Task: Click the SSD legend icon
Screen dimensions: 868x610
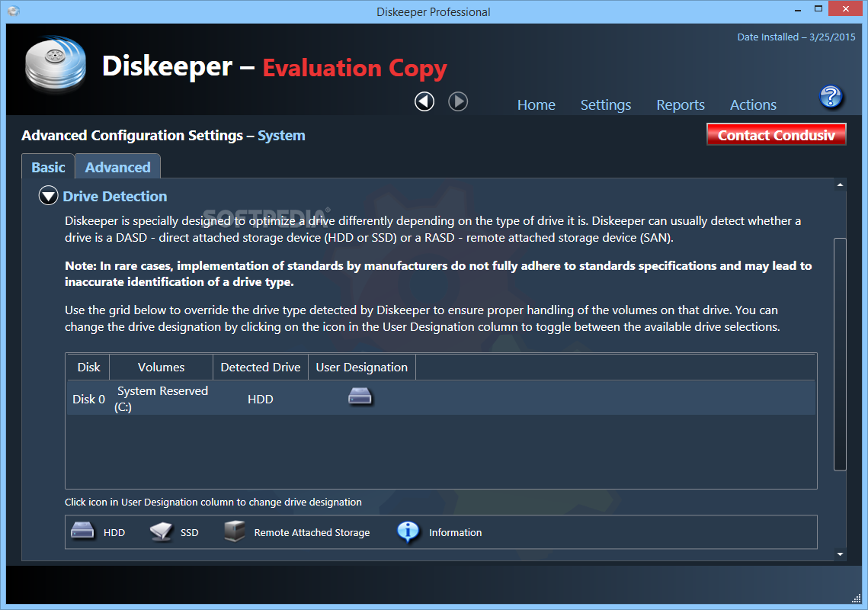Action: [161, 531]
